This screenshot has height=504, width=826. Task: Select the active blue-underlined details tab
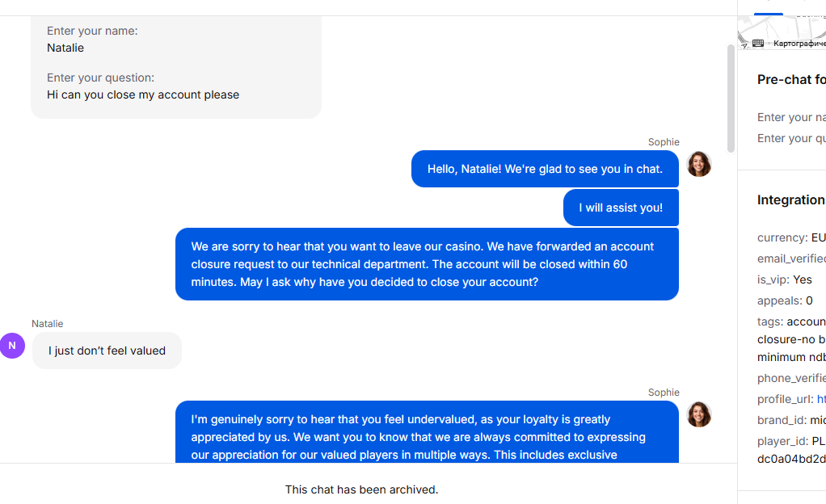click(x=769, y=7)
